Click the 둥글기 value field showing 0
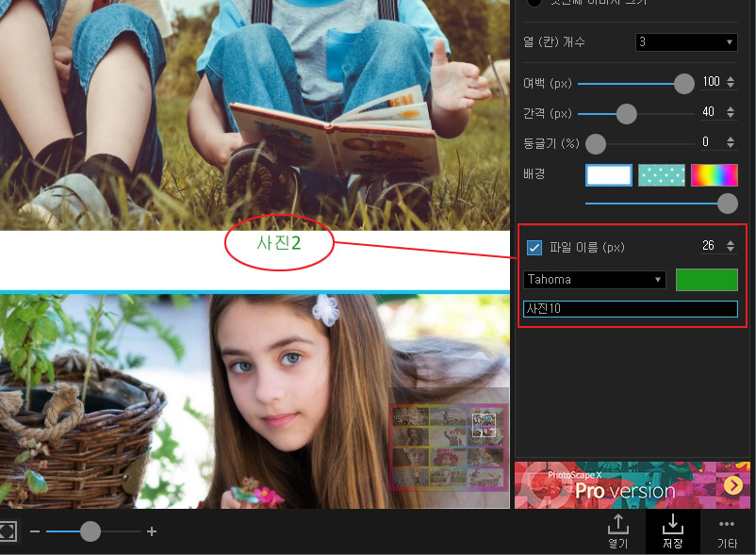 click(706, 142)
